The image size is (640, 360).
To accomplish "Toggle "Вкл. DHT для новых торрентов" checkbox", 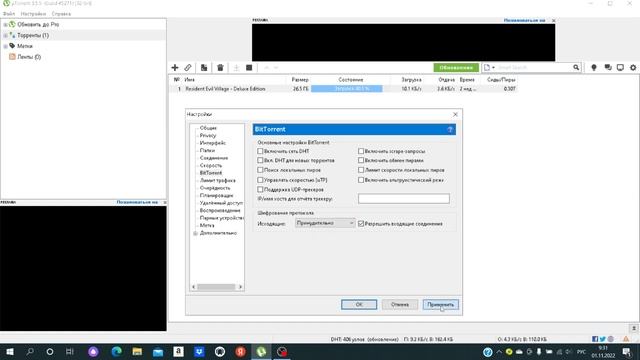I will pos(260,160).
